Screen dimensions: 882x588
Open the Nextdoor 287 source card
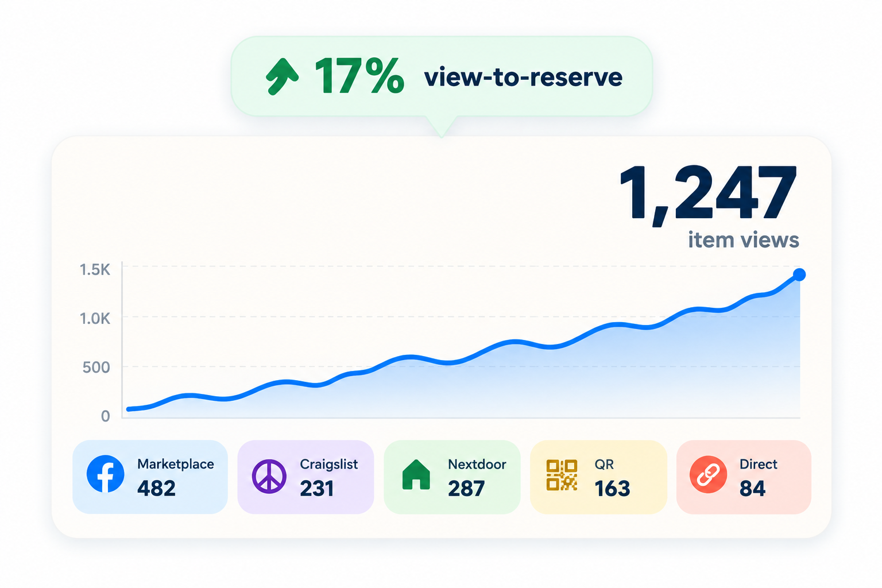[452, 477]
